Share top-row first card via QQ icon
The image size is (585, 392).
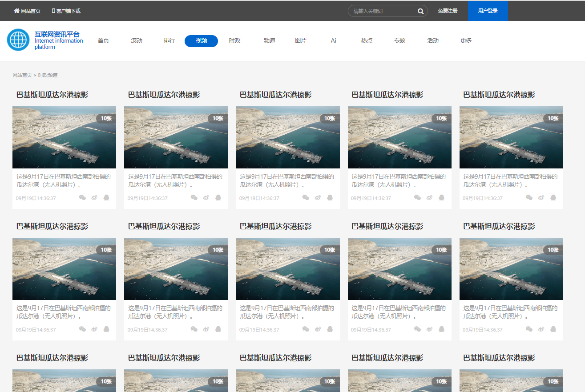[106, 198]
